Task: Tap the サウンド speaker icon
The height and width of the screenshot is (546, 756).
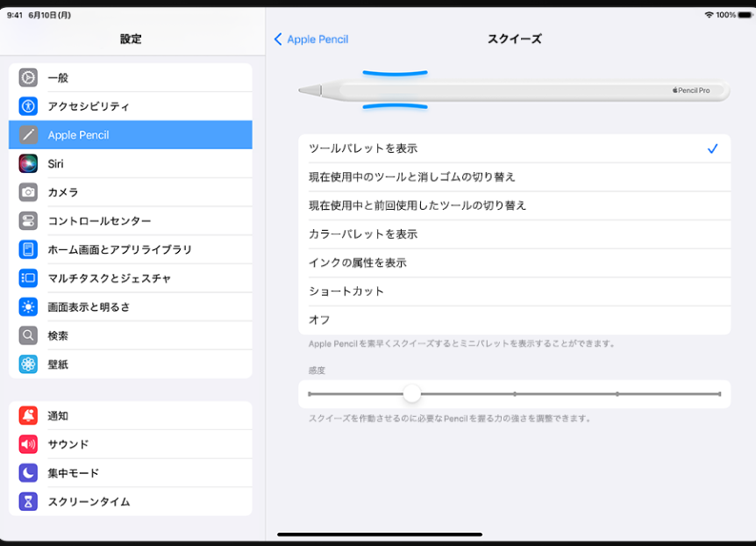Action: tap(28, 444)
